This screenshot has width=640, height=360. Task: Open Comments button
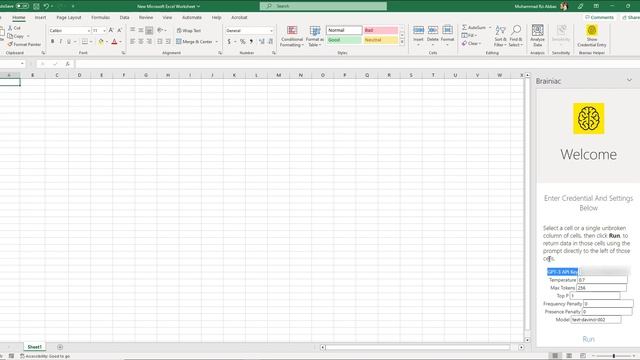599,18
